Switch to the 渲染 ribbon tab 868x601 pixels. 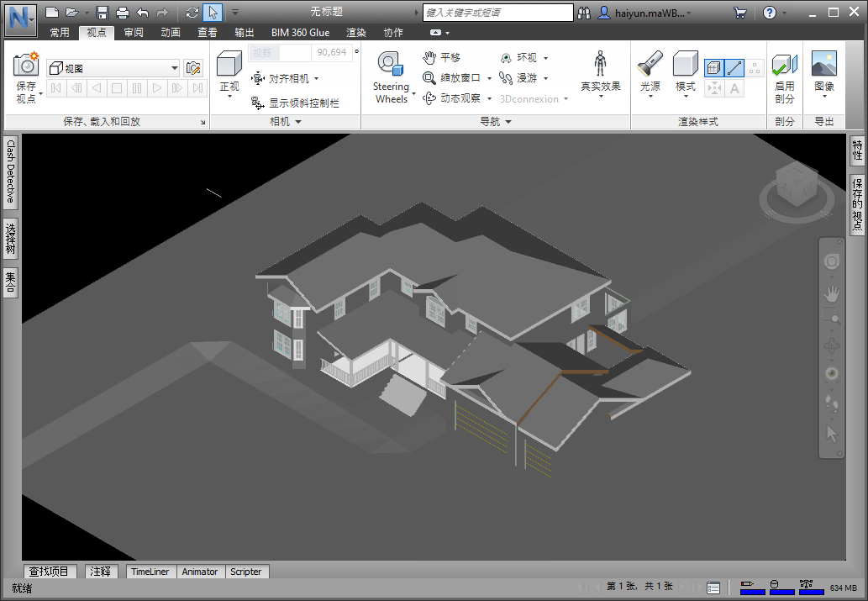[x=355, y=32]
